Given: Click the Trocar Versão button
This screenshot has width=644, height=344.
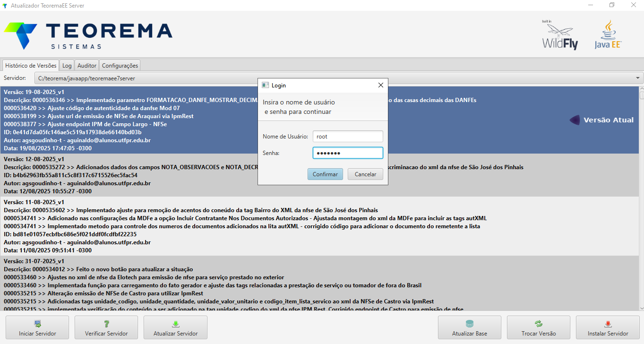Looking at the screenshot, I should coord(539,327).
